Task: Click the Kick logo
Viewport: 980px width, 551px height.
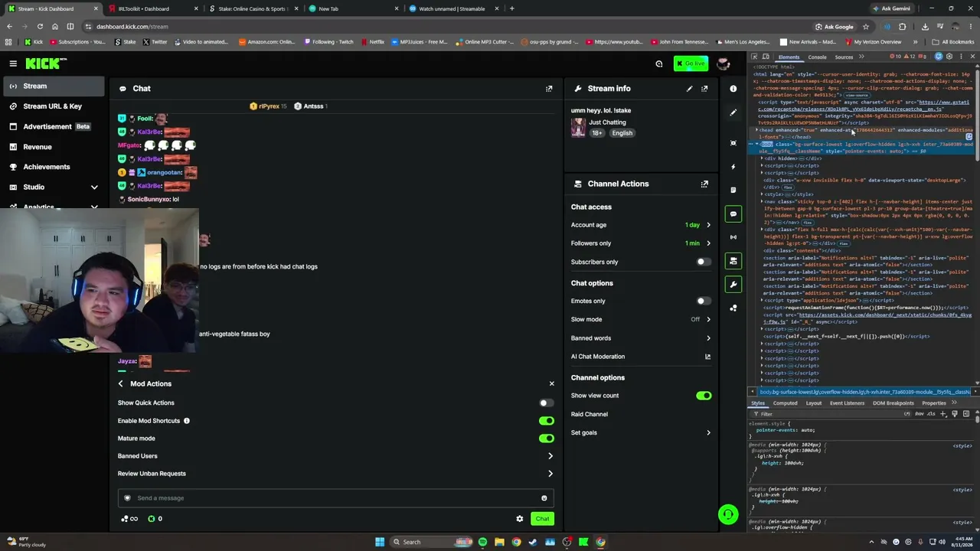Action: tap(46, 64)
